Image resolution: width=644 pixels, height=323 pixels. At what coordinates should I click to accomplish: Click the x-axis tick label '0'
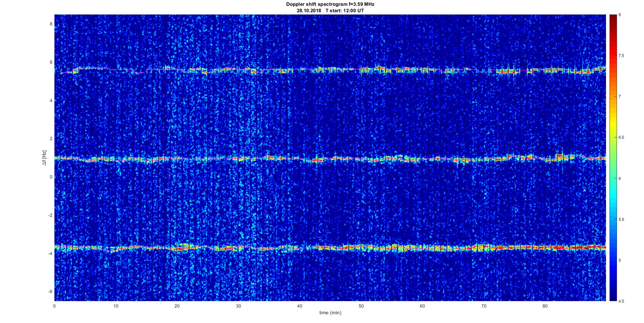click(54, 306)
